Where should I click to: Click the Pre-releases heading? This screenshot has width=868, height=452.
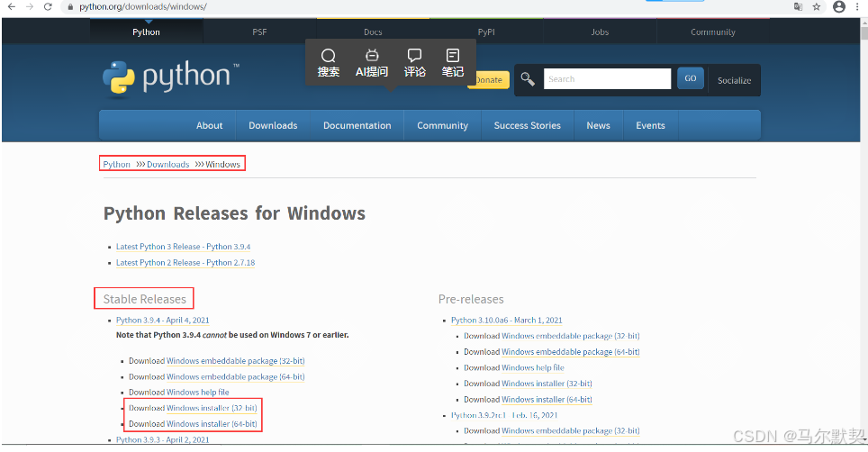coord(471,299)
